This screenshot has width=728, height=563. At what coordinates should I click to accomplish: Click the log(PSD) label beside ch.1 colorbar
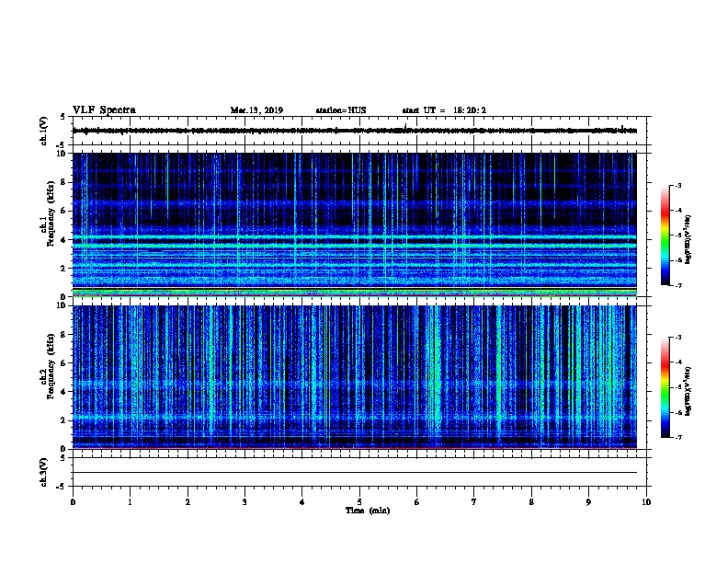pos(688,239)
